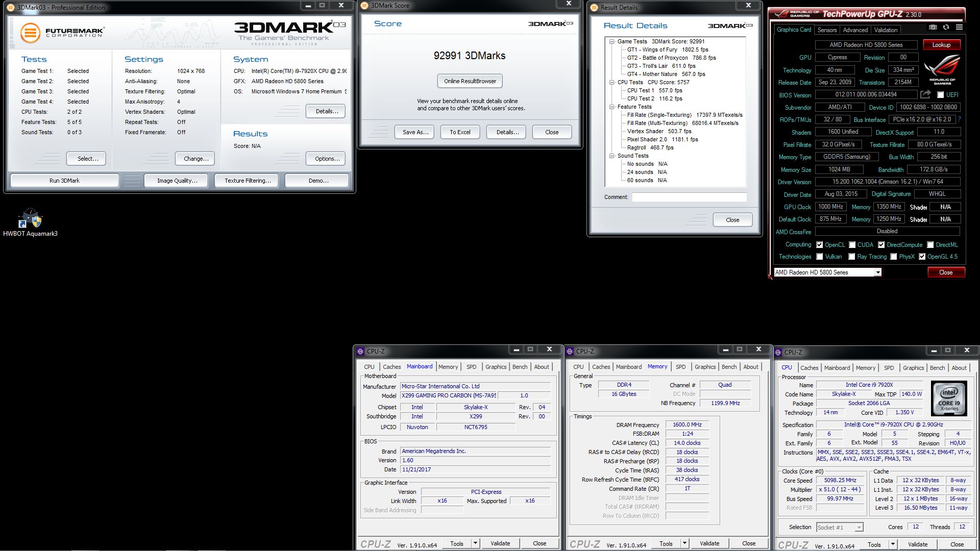This screenshot has height=551, width=980.
Task: Switch to the Sensors tab in GPU-Z
Action: [827, 30]
